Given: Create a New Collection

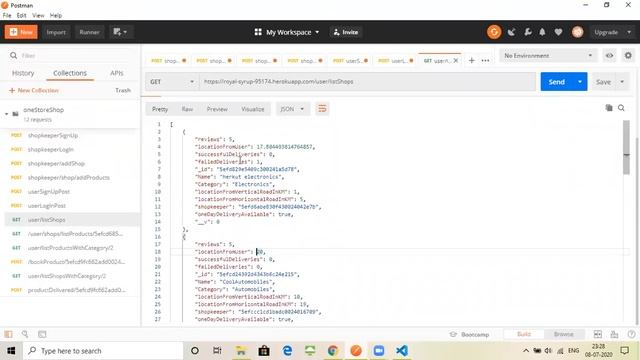Looking at the screenshot, I should [x=34, y=90].
